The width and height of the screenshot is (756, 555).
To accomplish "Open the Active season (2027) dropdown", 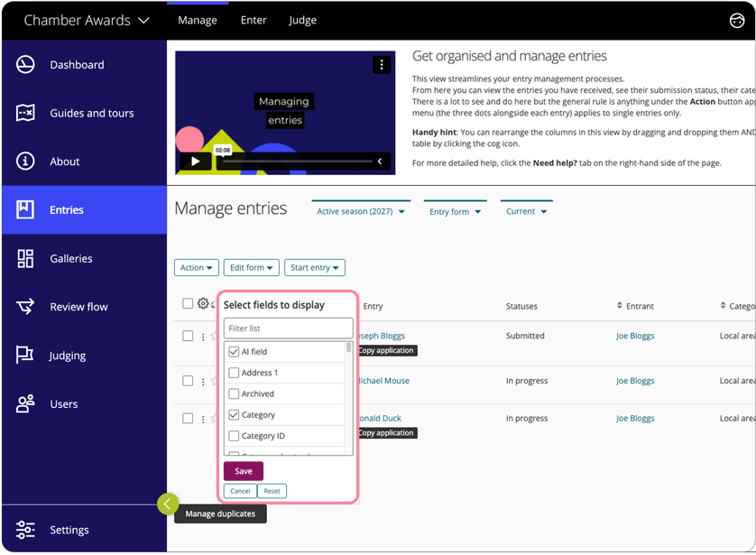I will [361, 211].
